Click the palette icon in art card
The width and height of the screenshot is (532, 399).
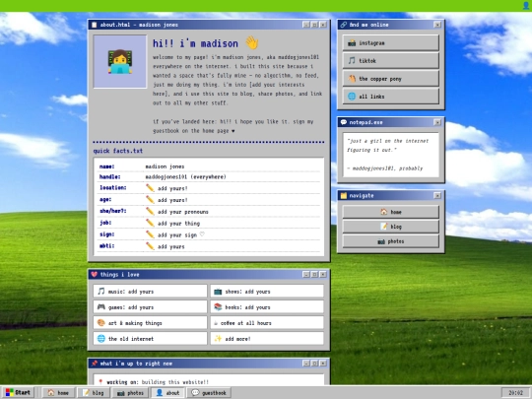coord(101,323)
